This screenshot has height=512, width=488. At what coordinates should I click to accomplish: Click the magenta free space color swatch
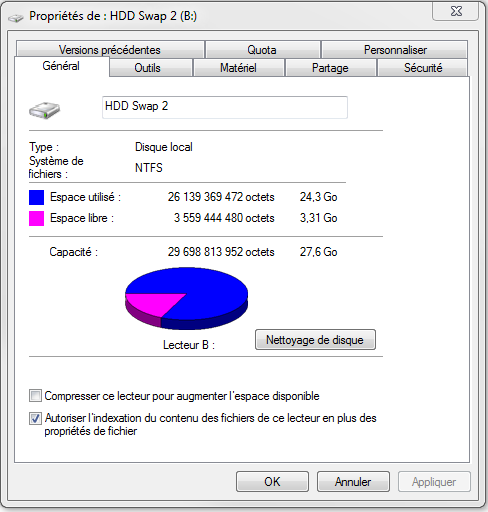[36, 218]
